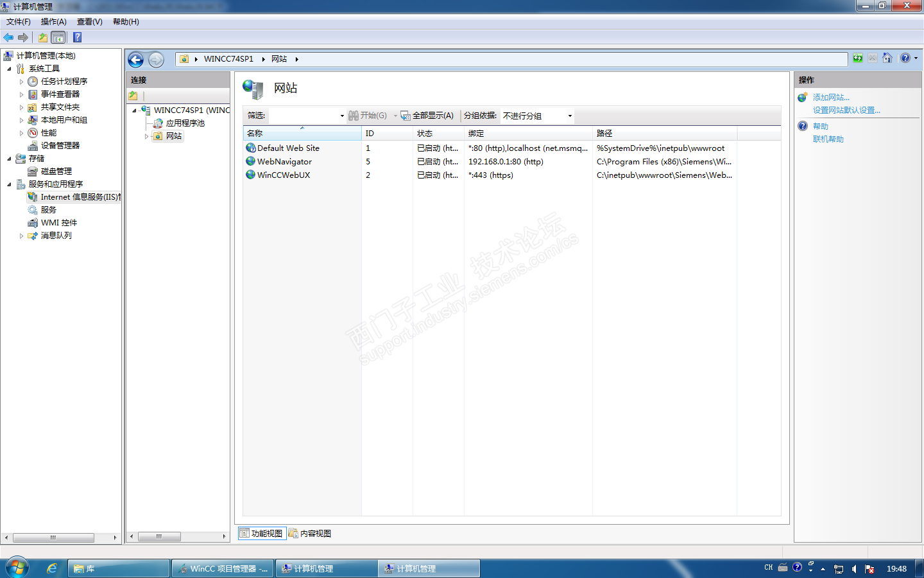Open the 查看(V) menu

[90, 22]
